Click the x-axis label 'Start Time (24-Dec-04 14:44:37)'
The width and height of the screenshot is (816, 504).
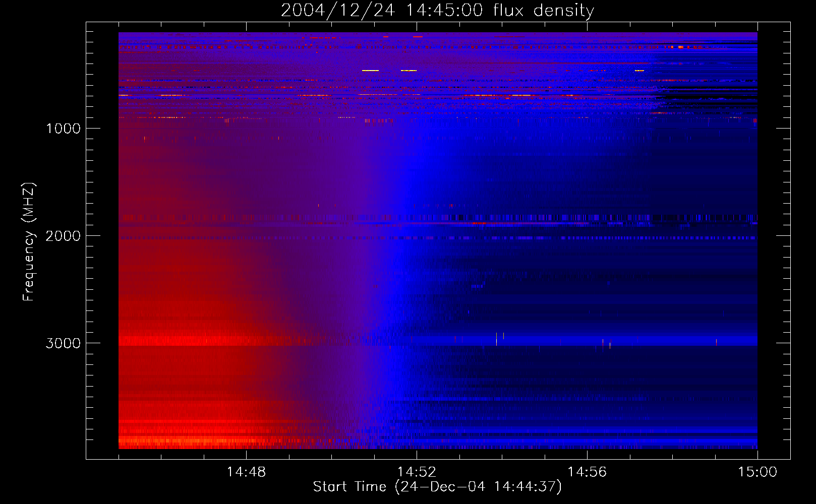[437, 487]
